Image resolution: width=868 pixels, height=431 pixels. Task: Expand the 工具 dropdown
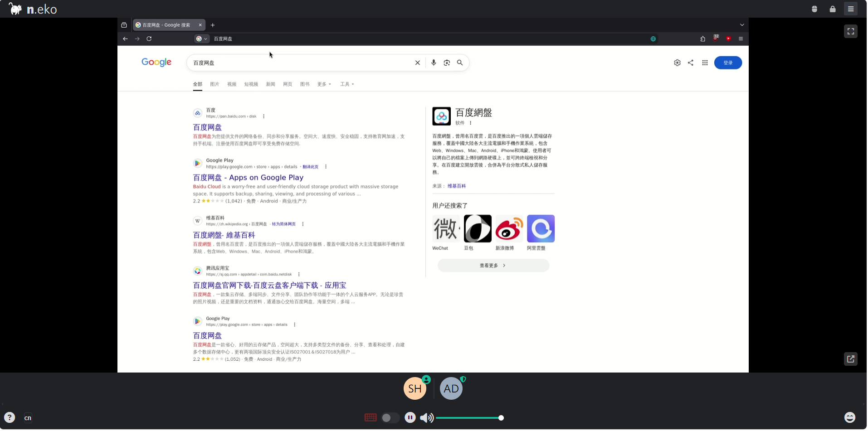pyautogui.click(x=347, y=84)
